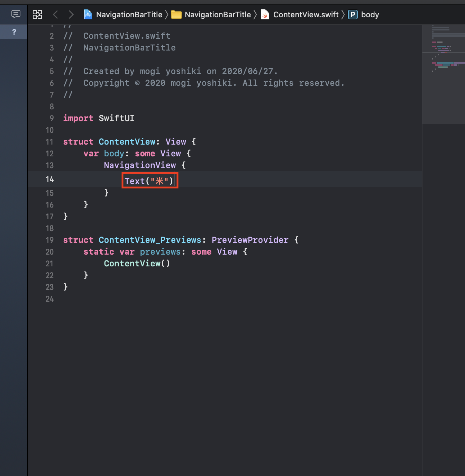Screen dimensions: 465x476
Task: Click the minimap code overview
Action: [x=444, y=74]
